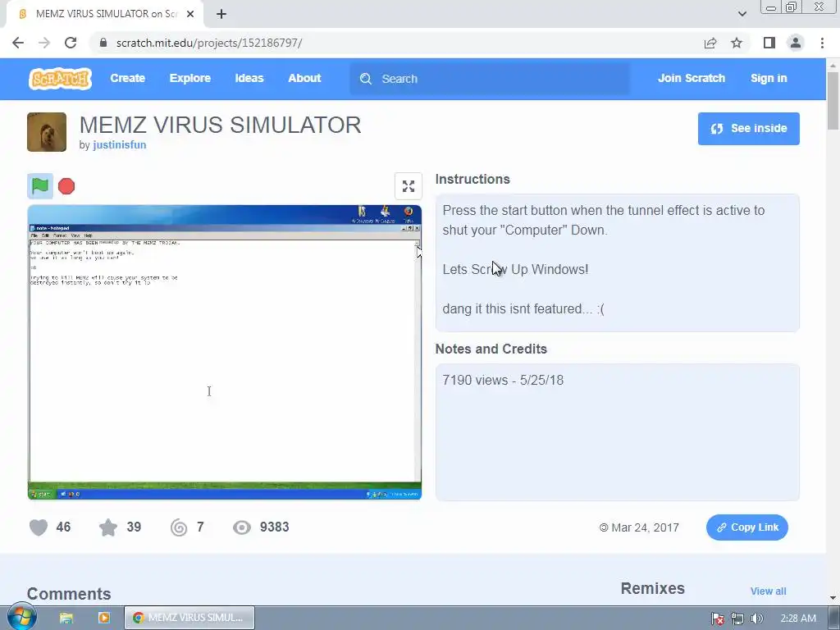Click the eye icon showing view count

(x=242, y=527)
